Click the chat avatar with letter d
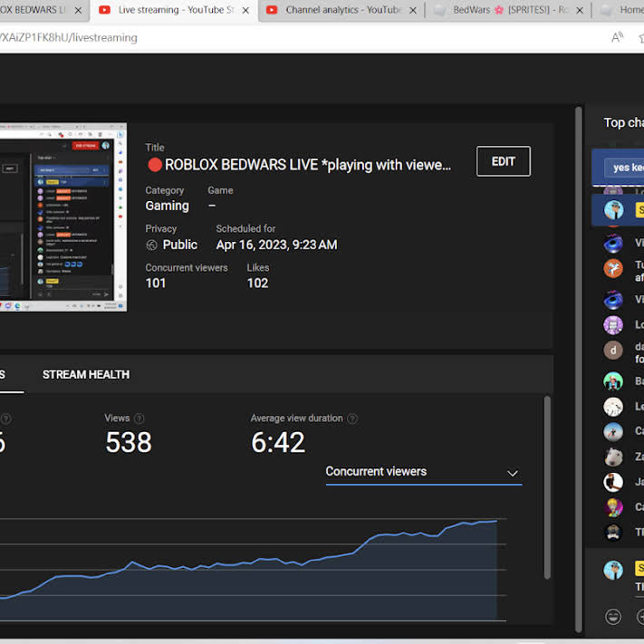Screen dimensions: 644x644 613,351
